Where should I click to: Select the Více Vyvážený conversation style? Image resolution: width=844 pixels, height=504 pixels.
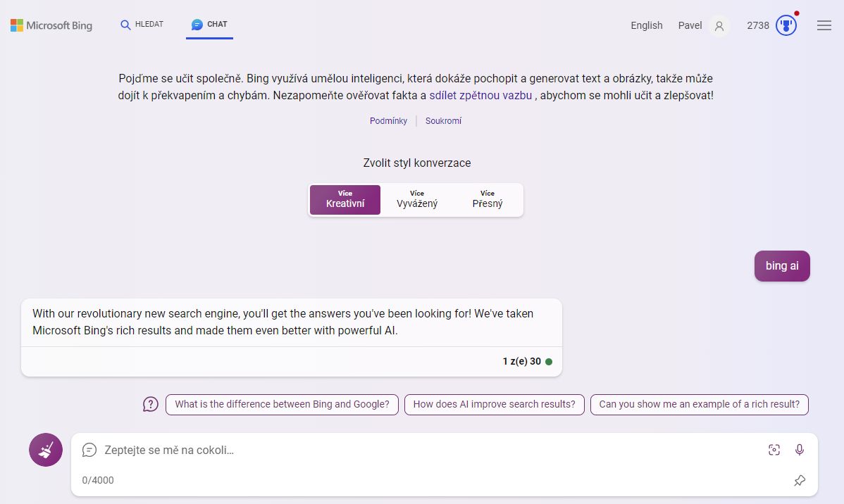[x=417, y=199]
